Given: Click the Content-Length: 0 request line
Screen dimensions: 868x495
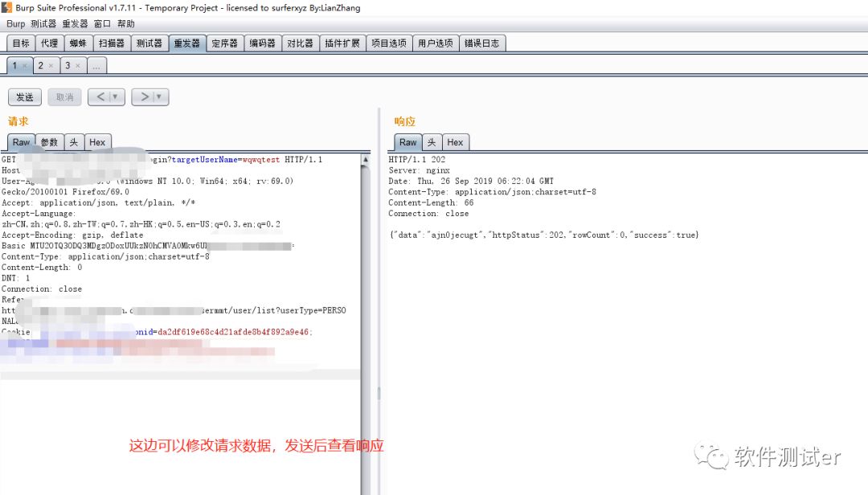Looking at the screenshot, I should click(x=42, y=268).
